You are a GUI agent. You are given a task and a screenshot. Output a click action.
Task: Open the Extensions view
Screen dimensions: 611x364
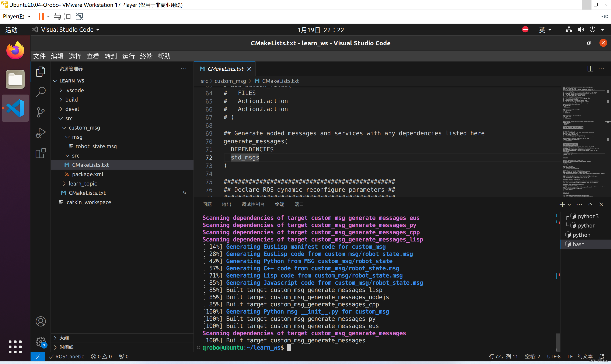(41, 153)
